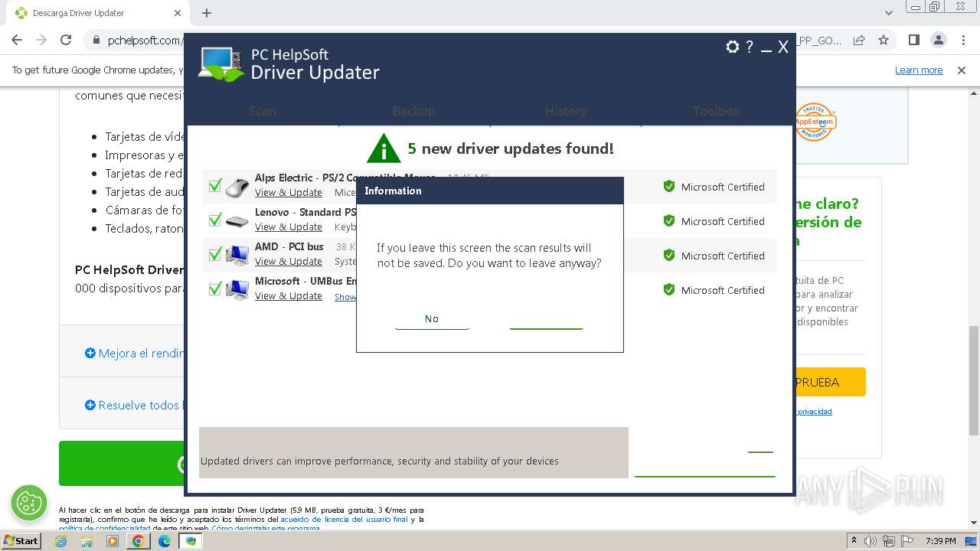Click the Start button
980x551 pixels.
[21, 541]
